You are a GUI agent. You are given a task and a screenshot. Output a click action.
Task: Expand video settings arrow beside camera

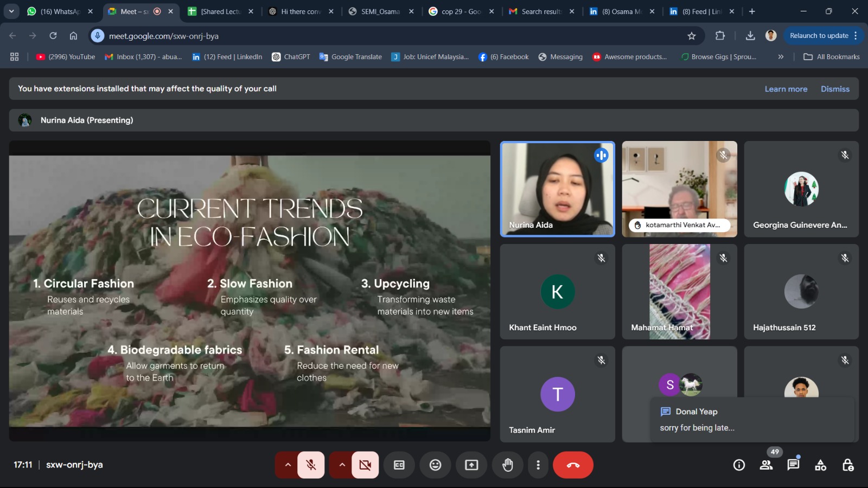click(342, 465)
